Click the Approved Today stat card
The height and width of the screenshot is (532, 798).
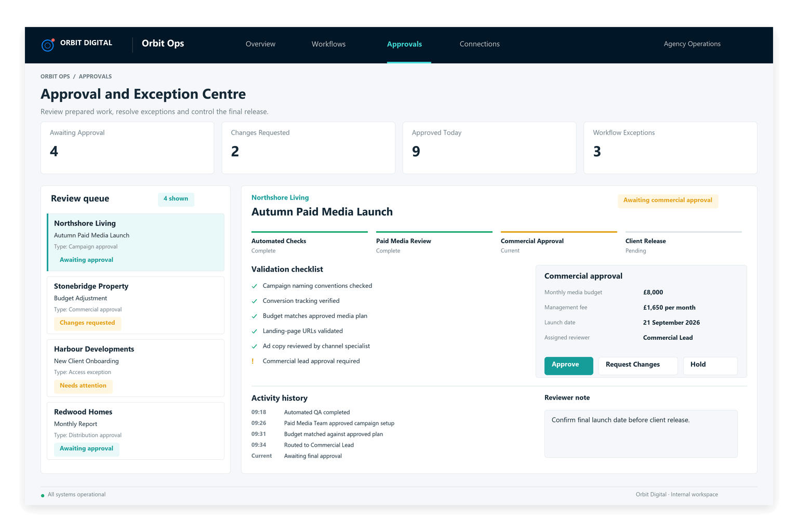point(489,148)
